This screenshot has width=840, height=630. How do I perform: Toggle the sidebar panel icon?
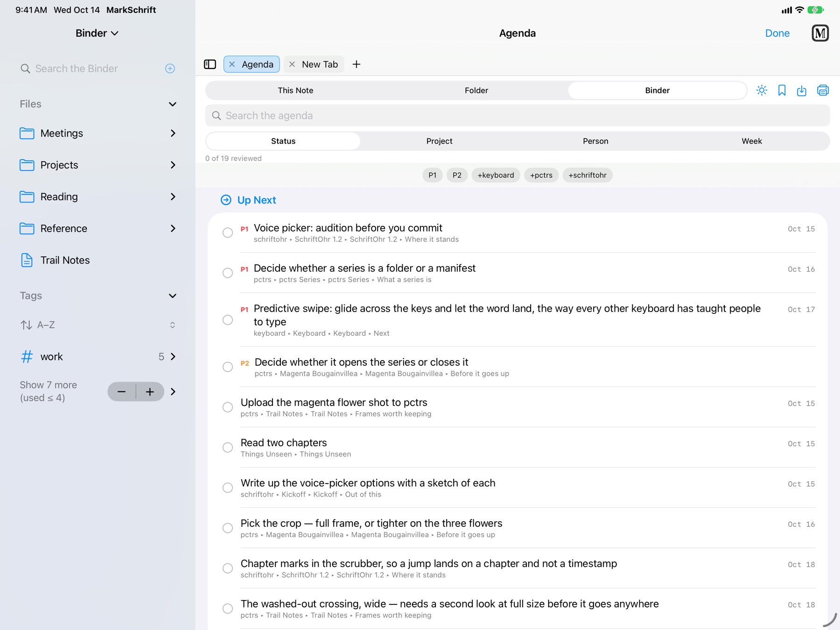point(210,64)
